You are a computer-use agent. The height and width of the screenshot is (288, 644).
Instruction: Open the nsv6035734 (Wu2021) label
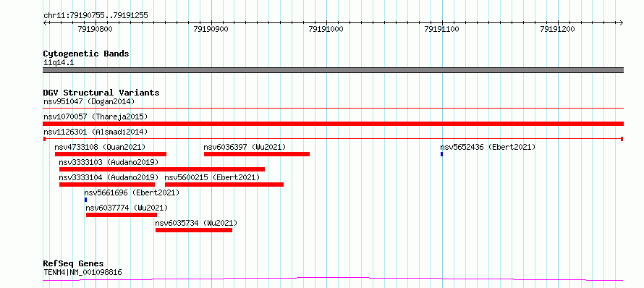pyautogui.click(x=196, y=223)
